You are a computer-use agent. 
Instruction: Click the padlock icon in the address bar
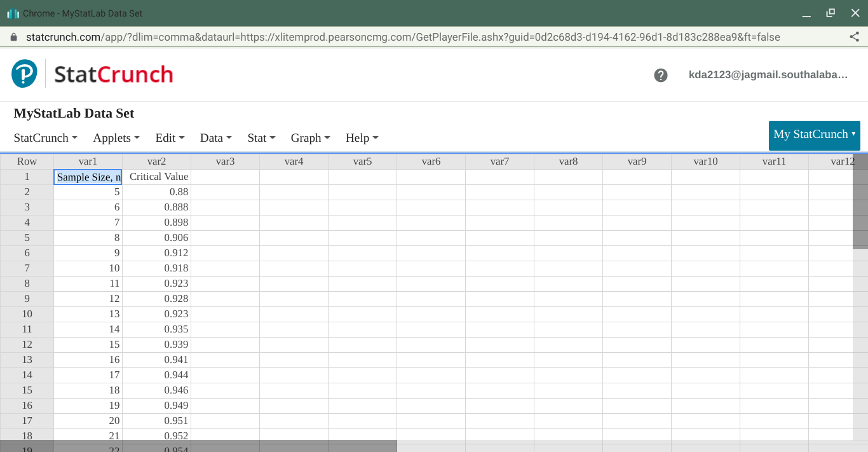tap(14, 37)
